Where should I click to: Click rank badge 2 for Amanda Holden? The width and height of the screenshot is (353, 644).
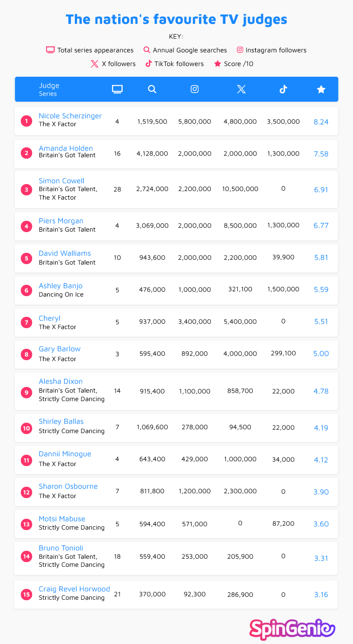tap(26, 153)
